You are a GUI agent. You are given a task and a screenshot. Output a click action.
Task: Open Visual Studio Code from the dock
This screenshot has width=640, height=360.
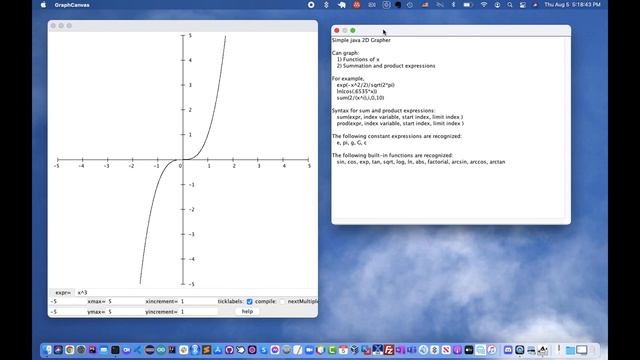[138, 350]
